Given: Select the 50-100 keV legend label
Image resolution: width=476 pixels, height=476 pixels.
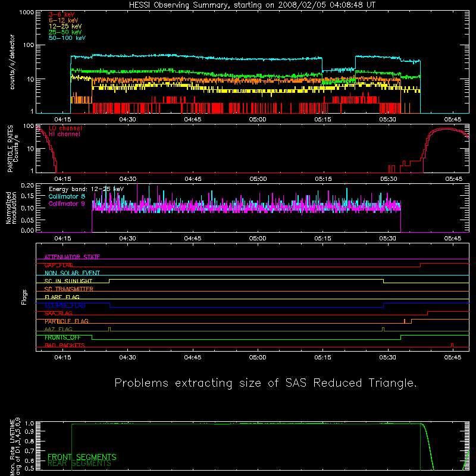Looking at the screenshot, I should tap(67, 38).
